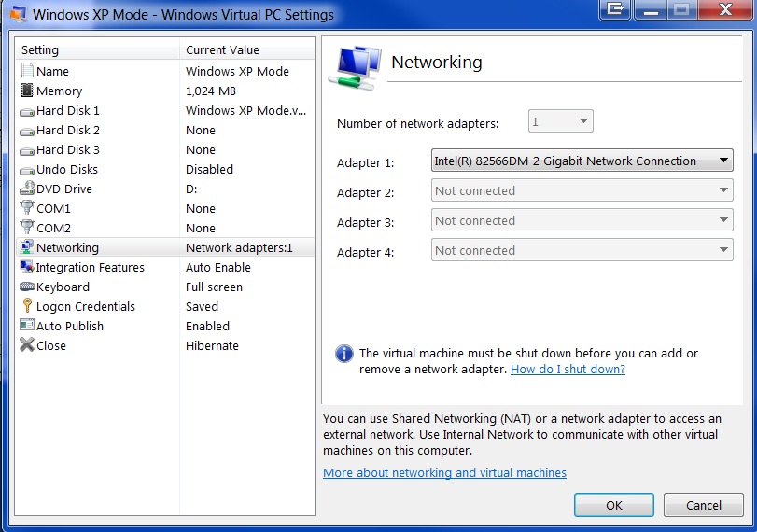Click the '1,024 MB' memory value
757x532 pixels.
pyautogui.click(x=211, y=91)
